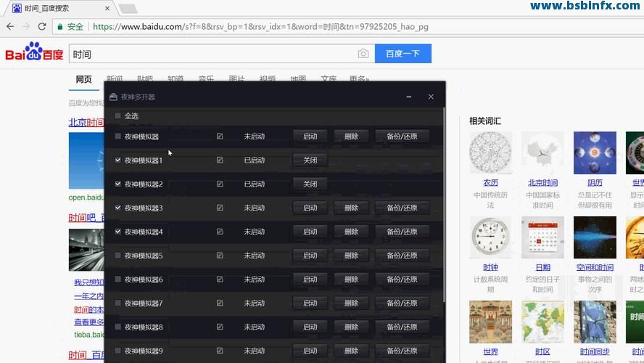
Task: Click 启动 for 夜神模拟器
Action: (310, 136)
